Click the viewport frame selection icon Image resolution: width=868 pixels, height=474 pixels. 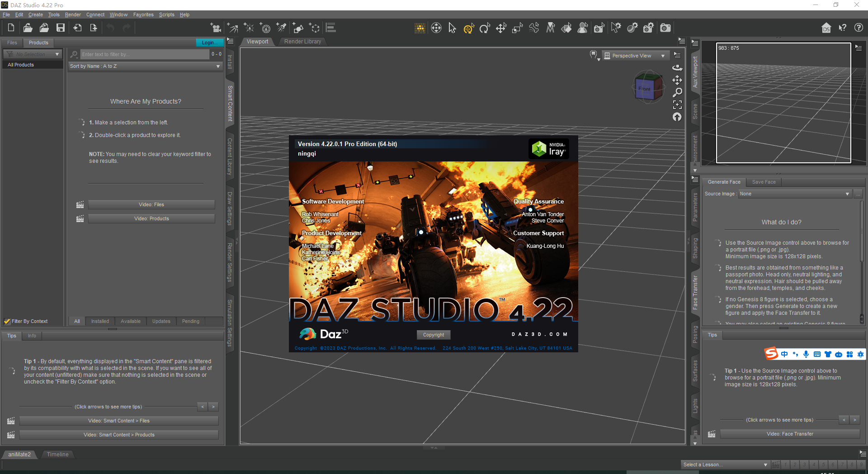[x=677, y=104]
